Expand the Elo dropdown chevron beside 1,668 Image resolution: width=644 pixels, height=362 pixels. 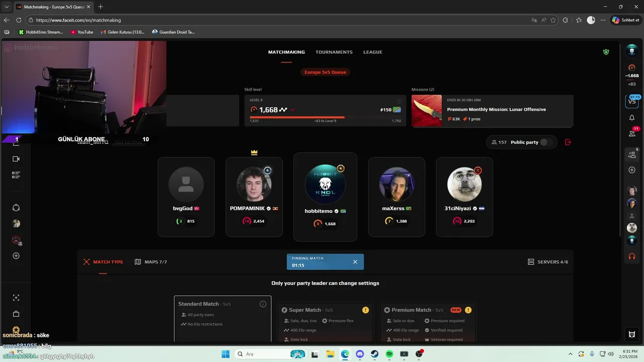click(292, 110)
